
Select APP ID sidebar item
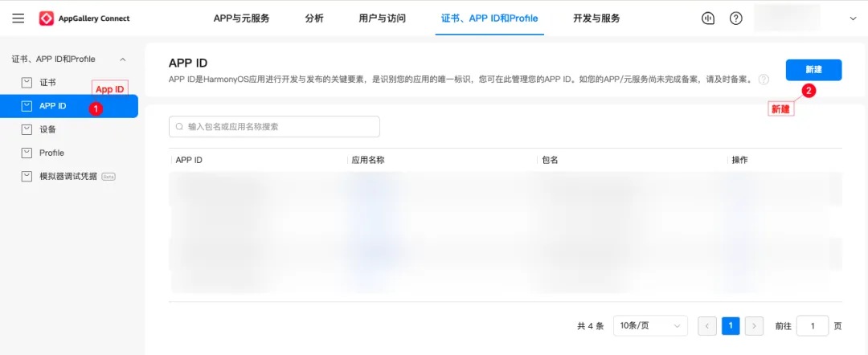[69, 105]
